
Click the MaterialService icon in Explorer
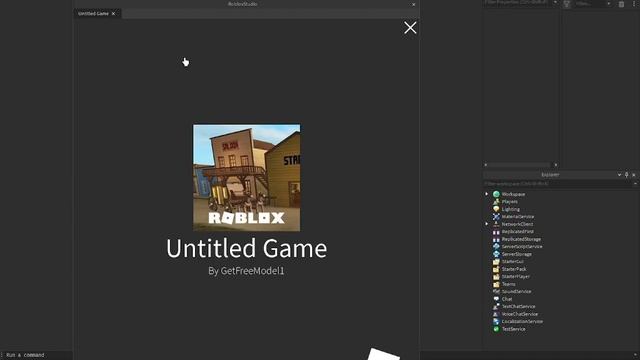496,216
